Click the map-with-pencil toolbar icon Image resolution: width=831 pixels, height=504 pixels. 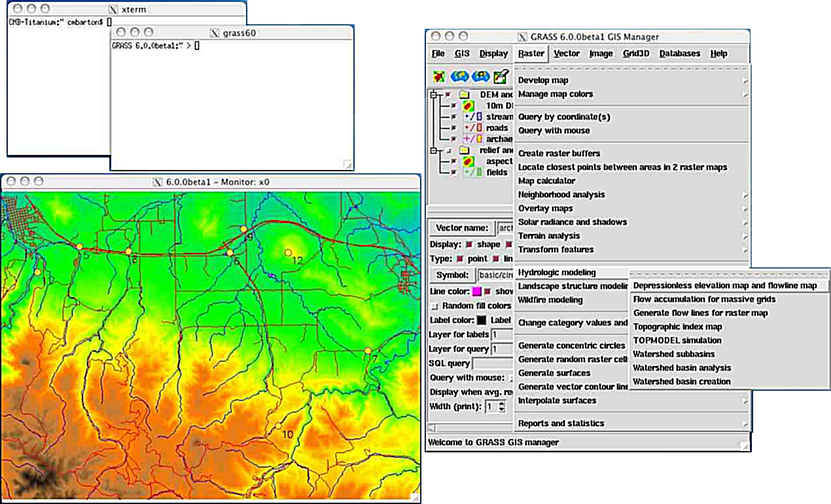click(x=502, y=76)
